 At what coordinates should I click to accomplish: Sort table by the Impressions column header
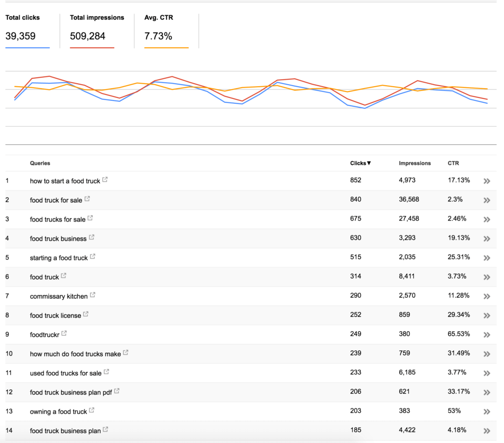tap(414, 163)
